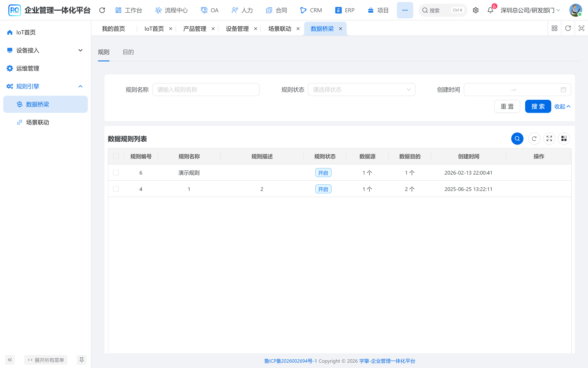
Task: Click the user avatar
Action: [x=575, y=10]
